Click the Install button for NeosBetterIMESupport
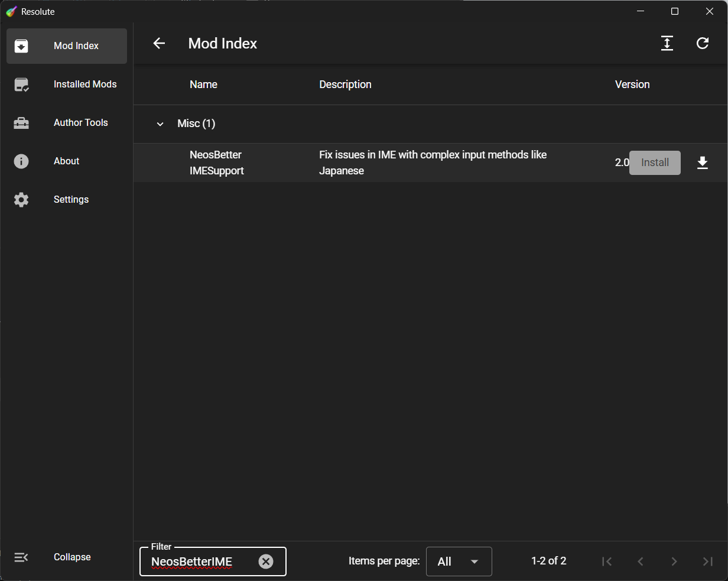This screenshot has width=728, height=581. pos(655,163)
